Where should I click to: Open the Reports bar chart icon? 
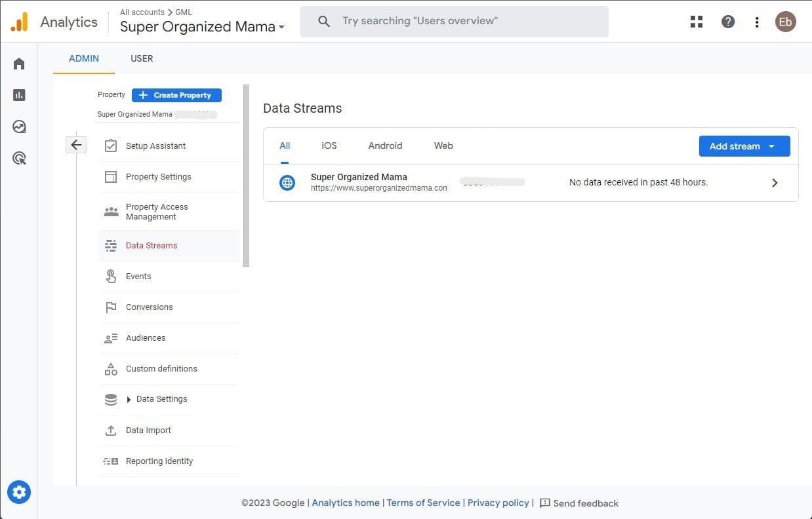(19, 95)
